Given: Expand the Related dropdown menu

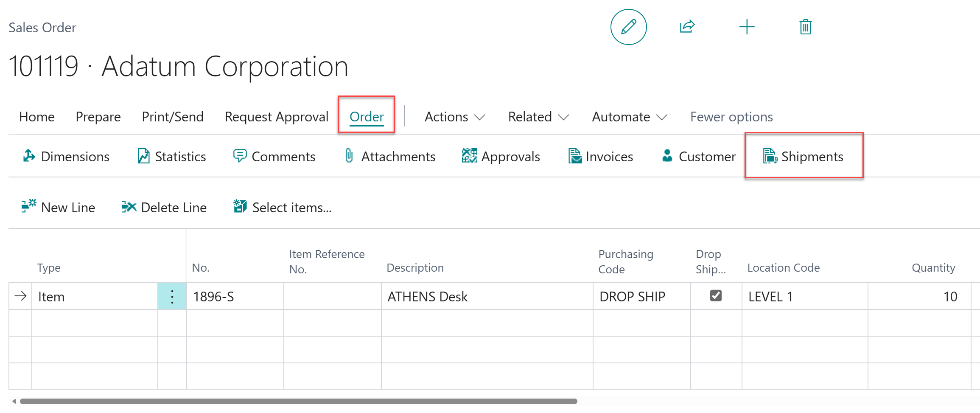Looking at the screenshot, I should click(x=538, y=117).
